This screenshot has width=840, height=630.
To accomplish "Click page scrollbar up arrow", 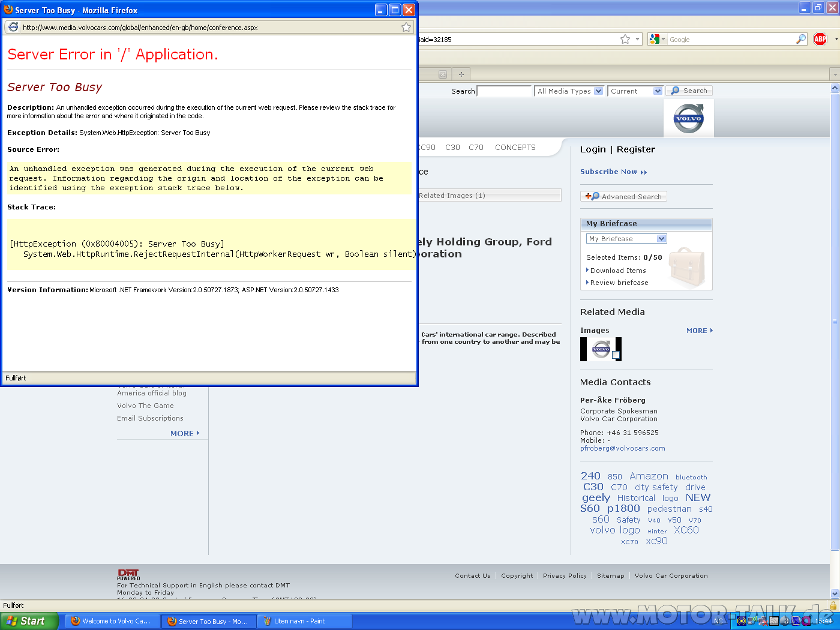I will [835, 88].
